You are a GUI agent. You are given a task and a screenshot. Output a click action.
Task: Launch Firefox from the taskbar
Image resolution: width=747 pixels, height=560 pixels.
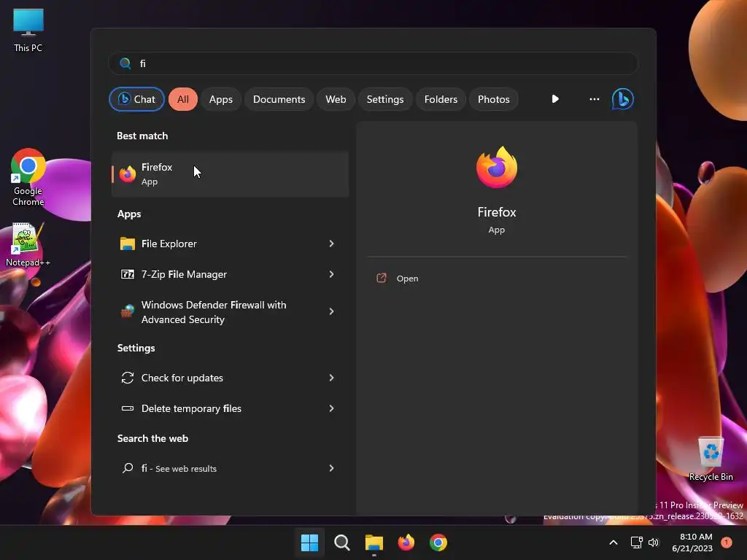[406, 542]
